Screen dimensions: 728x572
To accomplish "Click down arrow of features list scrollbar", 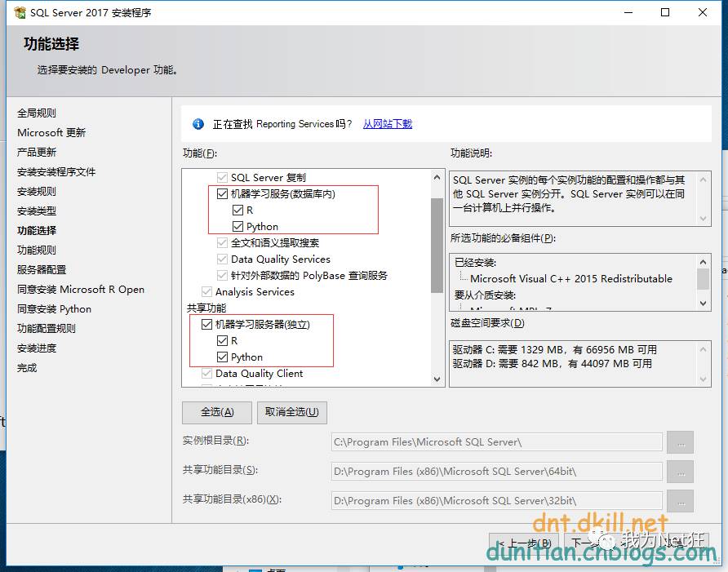I will point(437,379).
